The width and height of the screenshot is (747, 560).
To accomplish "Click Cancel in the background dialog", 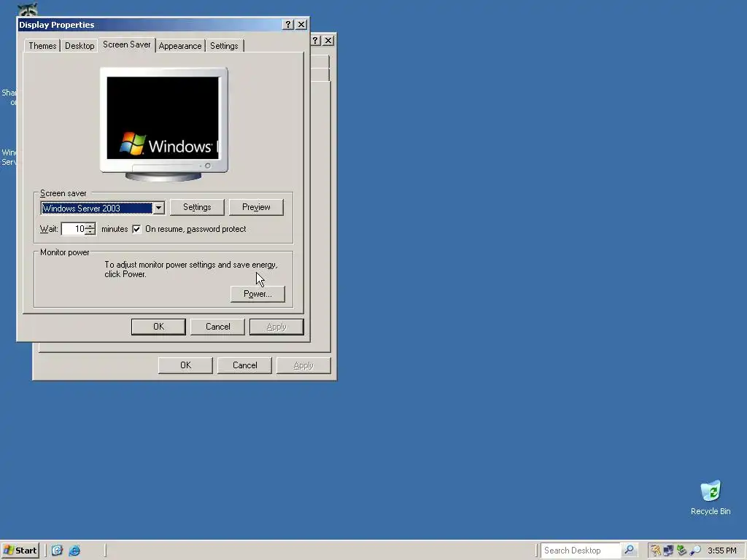I will 244,365.
